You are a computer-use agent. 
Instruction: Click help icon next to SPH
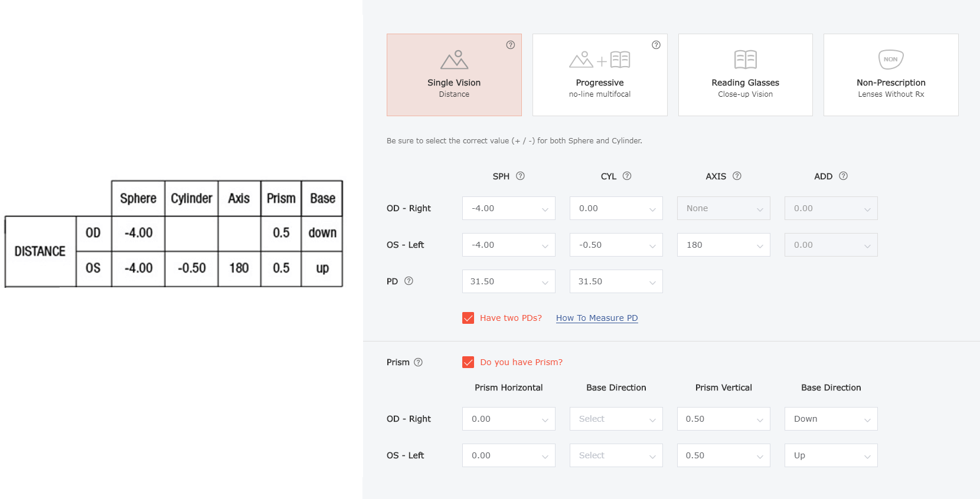click(x=520, y=176)
